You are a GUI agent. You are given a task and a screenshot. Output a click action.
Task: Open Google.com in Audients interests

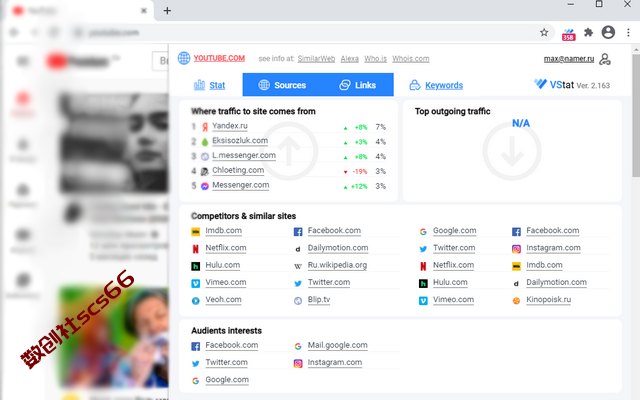(227, 379)
